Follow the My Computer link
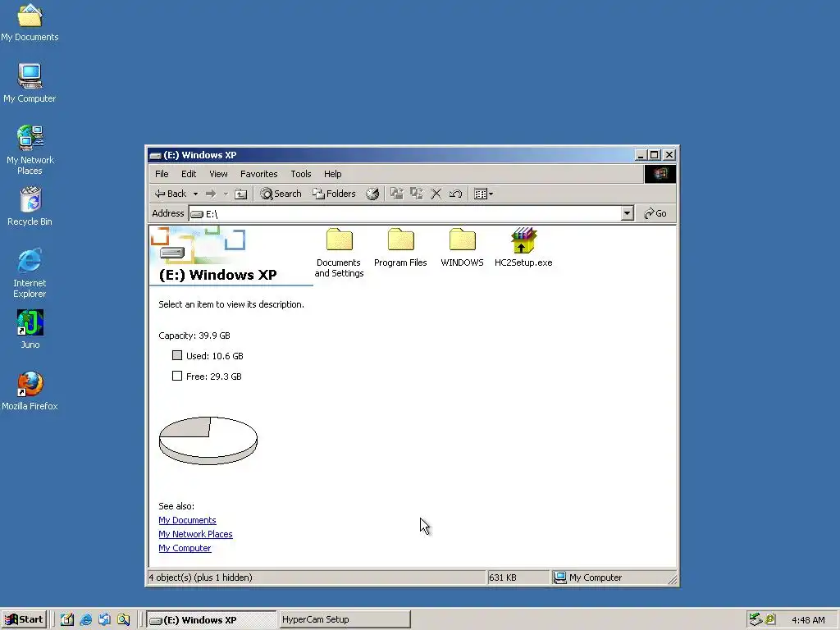The height and width of the screenshot is (630, 840). (185, 548)
